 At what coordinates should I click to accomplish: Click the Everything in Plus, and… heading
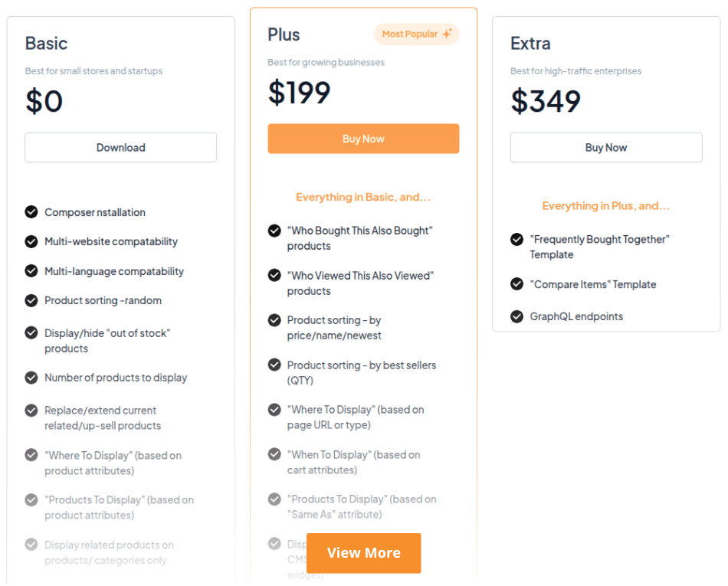tap(605, 206)
